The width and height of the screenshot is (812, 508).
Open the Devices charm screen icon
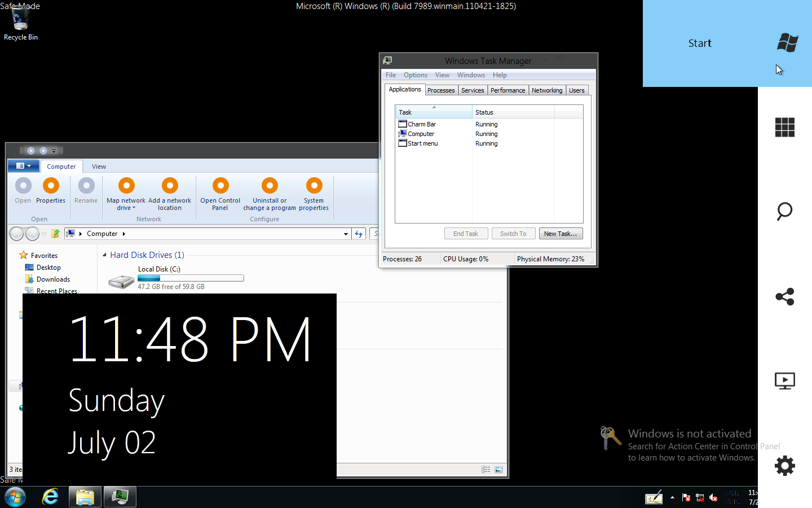785,381
